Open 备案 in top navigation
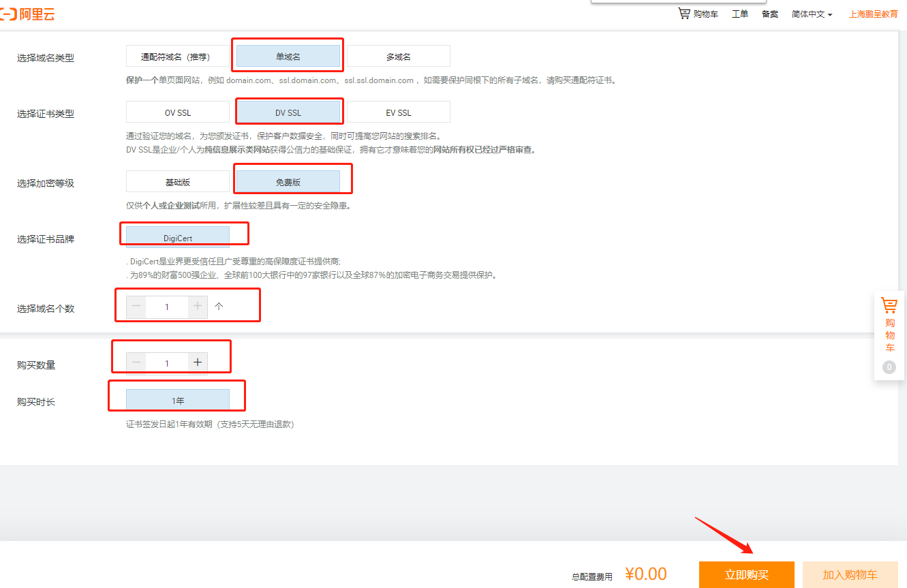This screenshot has width=907, height=588. (770, 14)
